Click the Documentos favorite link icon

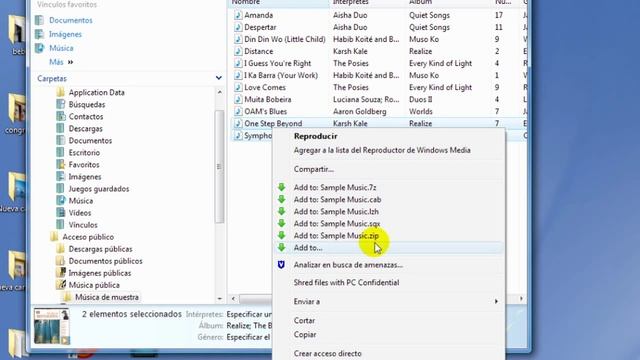coord(40,20)
